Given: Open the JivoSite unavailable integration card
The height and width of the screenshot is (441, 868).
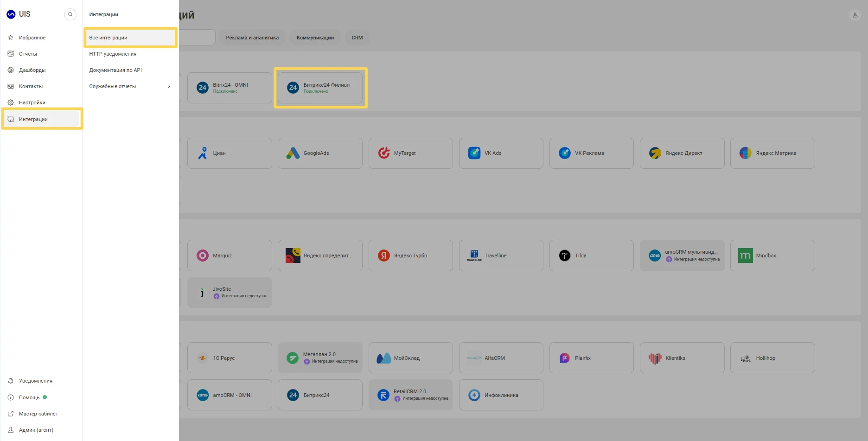Looking at the screenshot, I should (x=230, y=293).
